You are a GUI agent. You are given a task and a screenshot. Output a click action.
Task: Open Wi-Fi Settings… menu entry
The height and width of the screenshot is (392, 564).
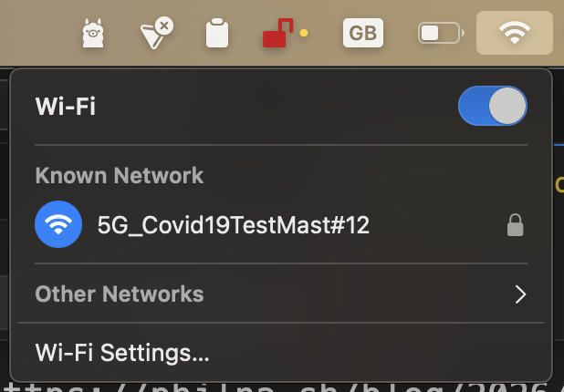coord(122,353)
